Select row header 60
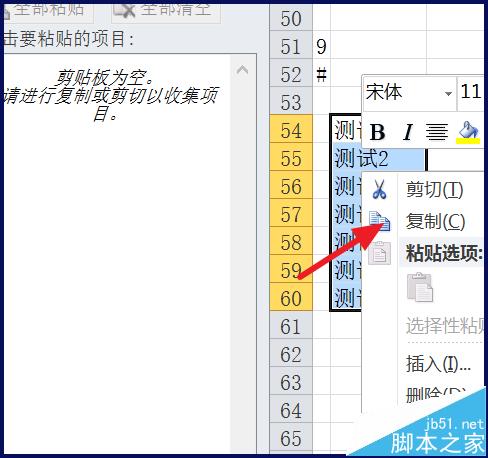 (291, 298)
